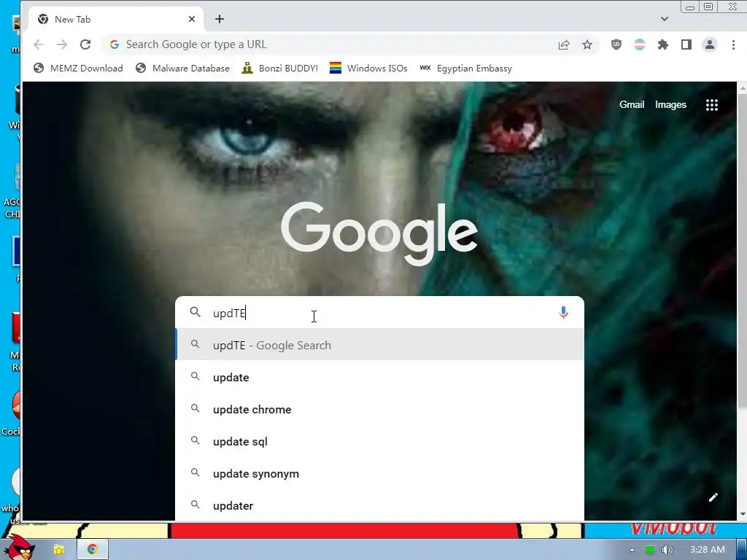
Task: Open the Egyptian Embassy bookmark
Action: click(465, 68)
